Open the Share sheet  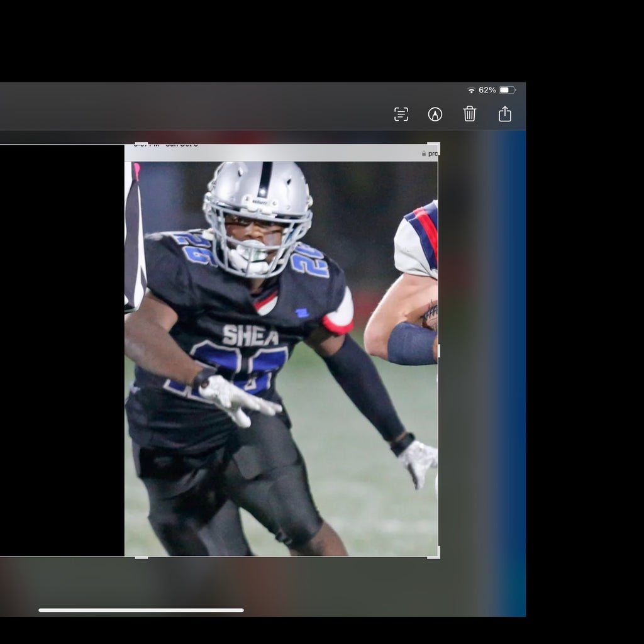tap(505, 114)
